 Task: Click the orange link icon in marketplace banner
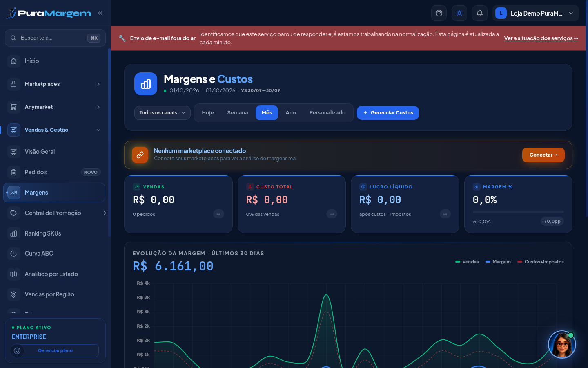[x=140, y=155]
